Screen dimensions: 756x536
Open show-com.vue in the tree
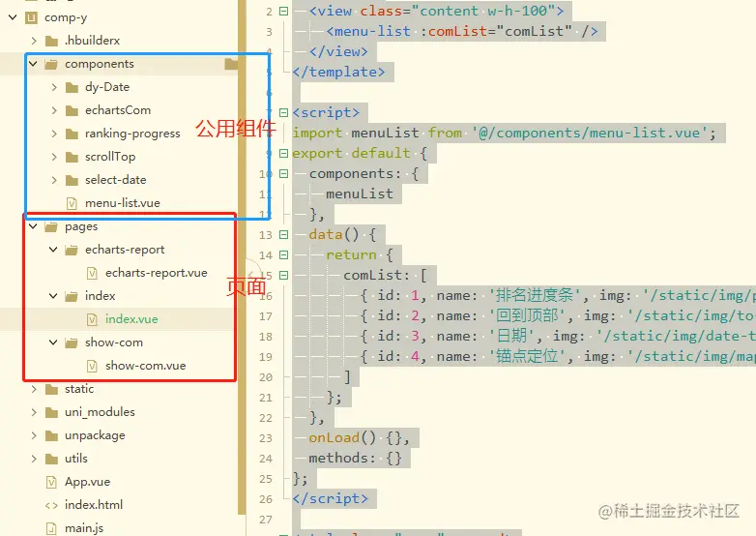(146, 365)
